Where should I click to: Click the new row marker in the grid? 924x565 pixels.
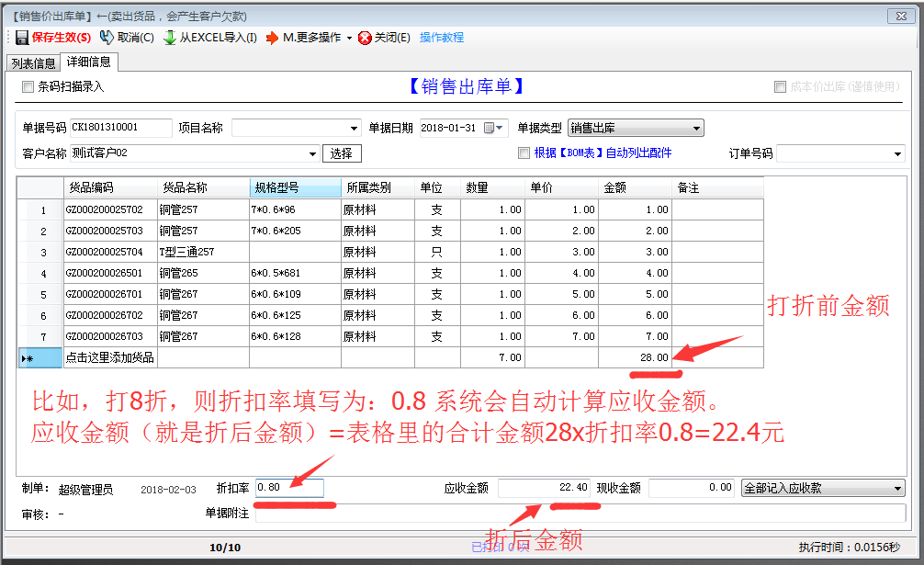(28, 357)
